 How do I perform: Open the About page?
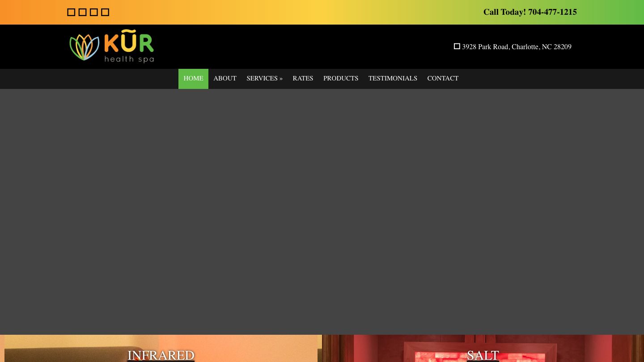point(225,79)
